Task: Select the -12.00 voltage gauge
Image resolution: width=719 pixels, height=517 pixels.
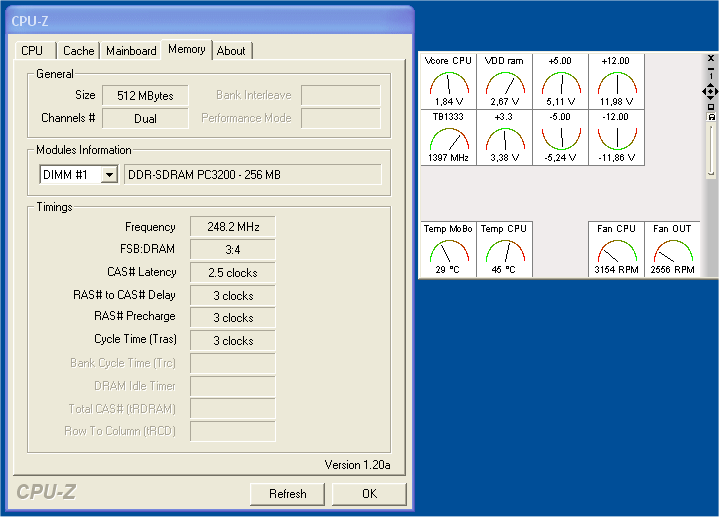Action: coord(617,137)
